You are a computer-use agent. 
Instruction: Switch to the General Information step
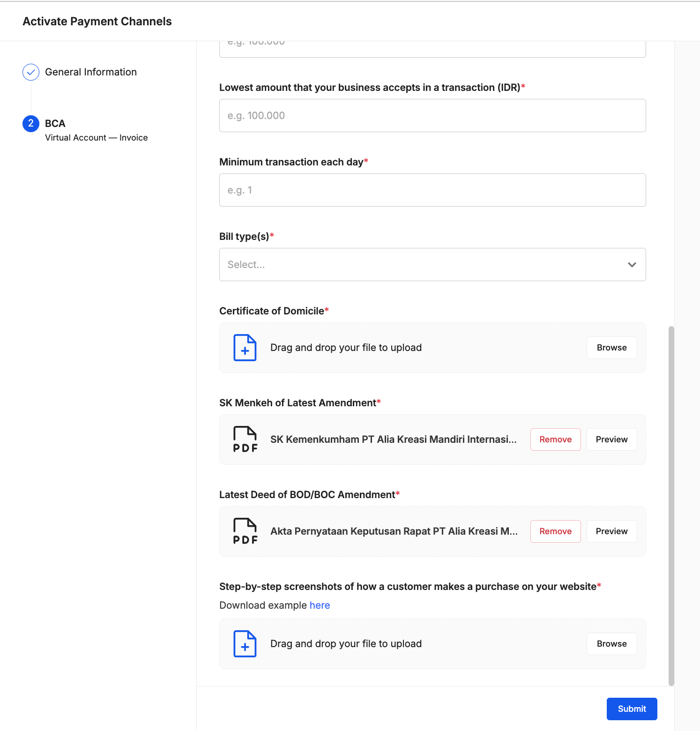[x=90, y=72]
